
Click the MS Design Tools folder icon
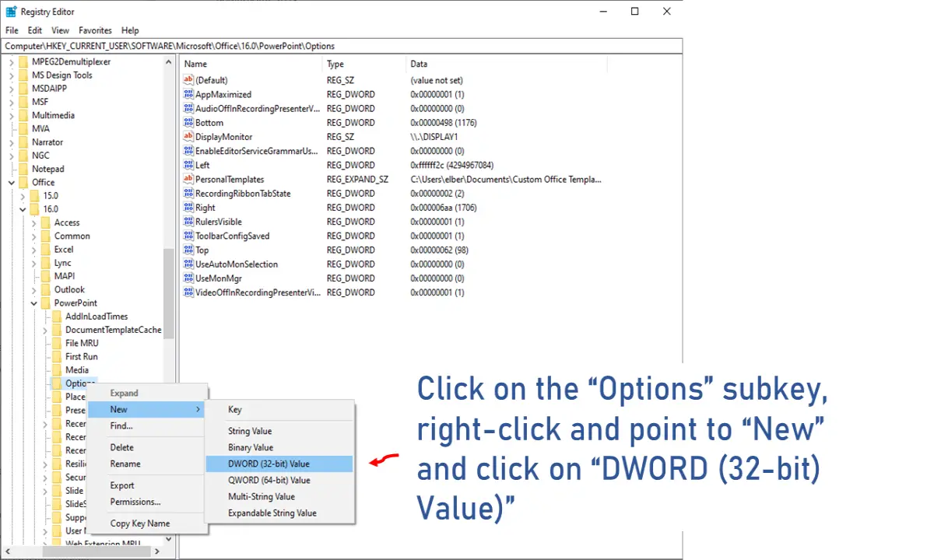pos(23,75)
